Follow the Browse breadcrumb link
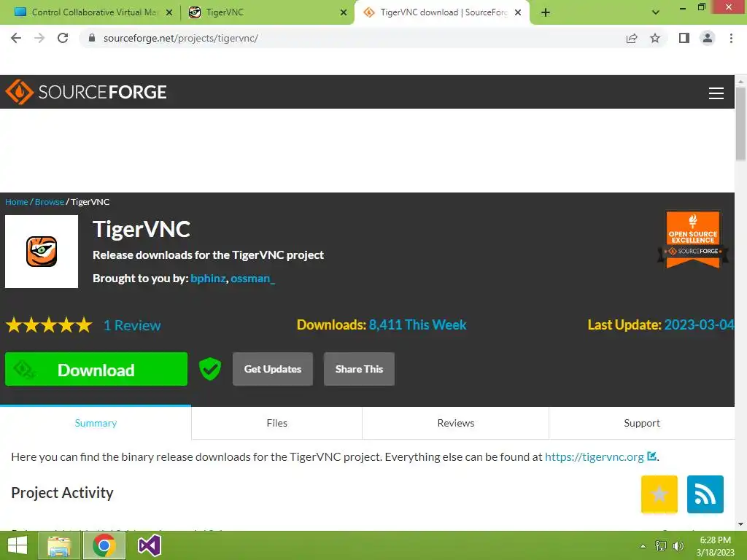 click(x=50, y=202)
